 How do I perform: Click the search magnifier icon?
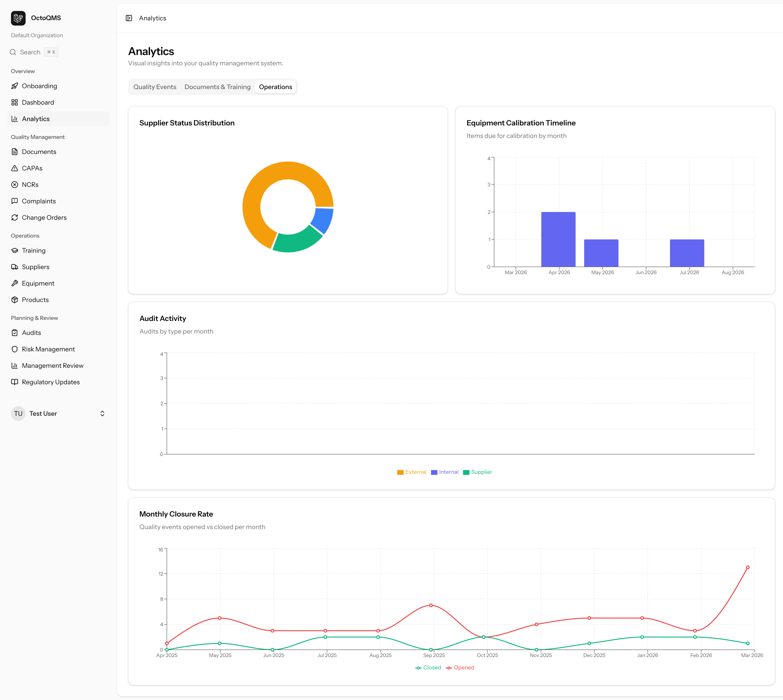13,52
